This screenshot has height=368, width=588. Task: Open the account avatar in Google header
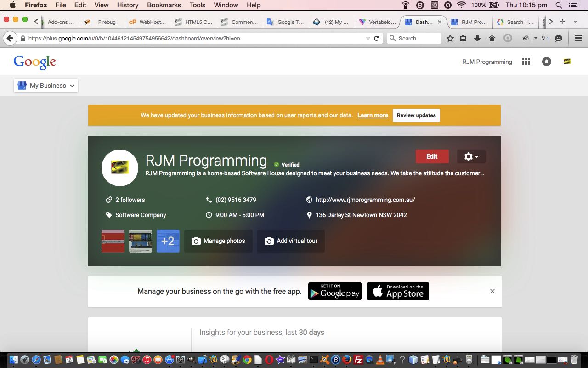pos(567,62)
